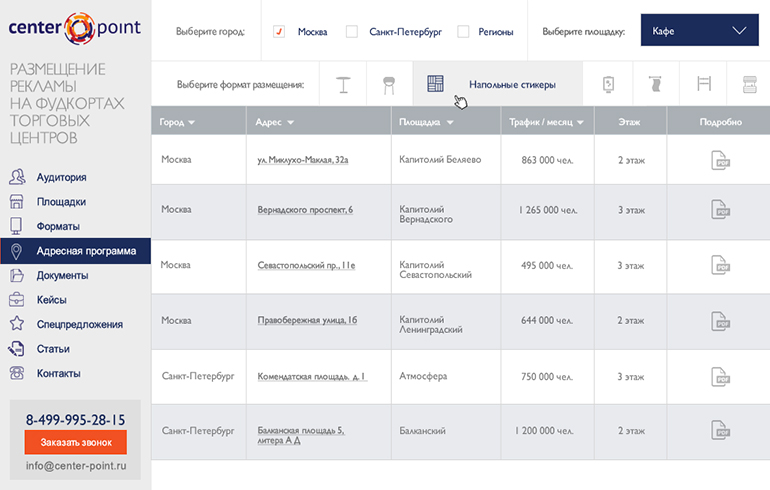Viewport: 770px width, 490px height.
Task: Select the digital screen stand format icon
Action: click(x=608, y=84)
